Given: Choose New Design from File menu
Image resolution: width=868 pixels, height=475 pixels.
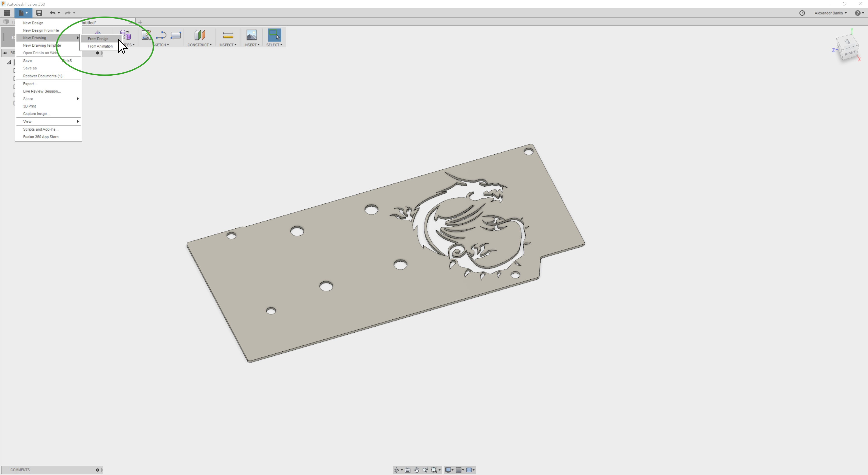Looking at the screenshot, I should pos(48,23).
